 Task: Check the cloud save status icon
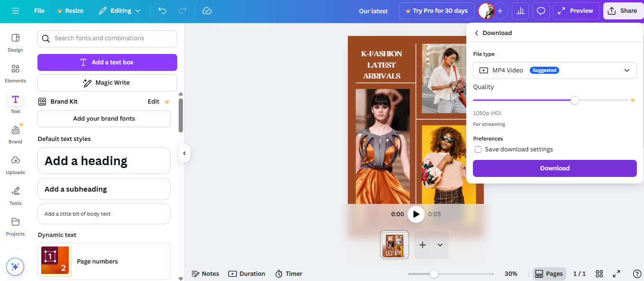207,10
